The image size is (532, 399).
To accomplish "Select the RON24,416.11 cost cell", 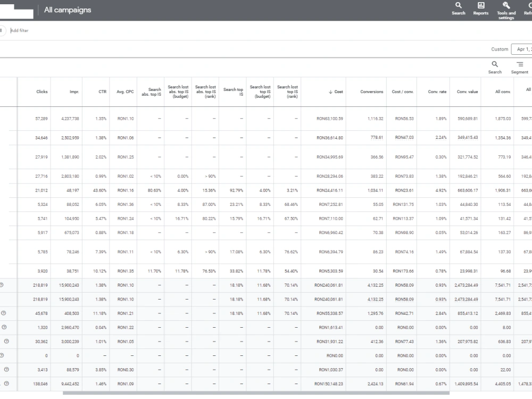I will [330, 190].
